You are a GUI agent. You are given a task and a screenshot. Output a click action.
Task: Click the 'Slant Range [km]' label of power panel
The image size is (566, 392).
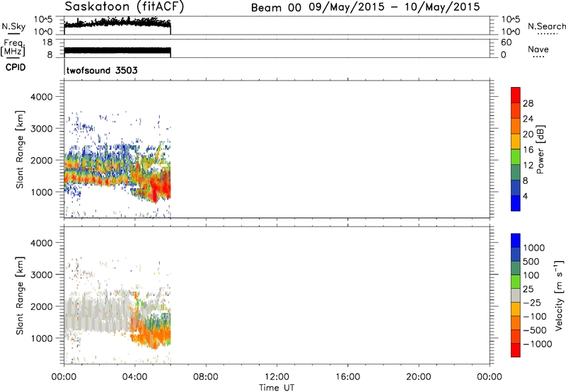[20, 149]
